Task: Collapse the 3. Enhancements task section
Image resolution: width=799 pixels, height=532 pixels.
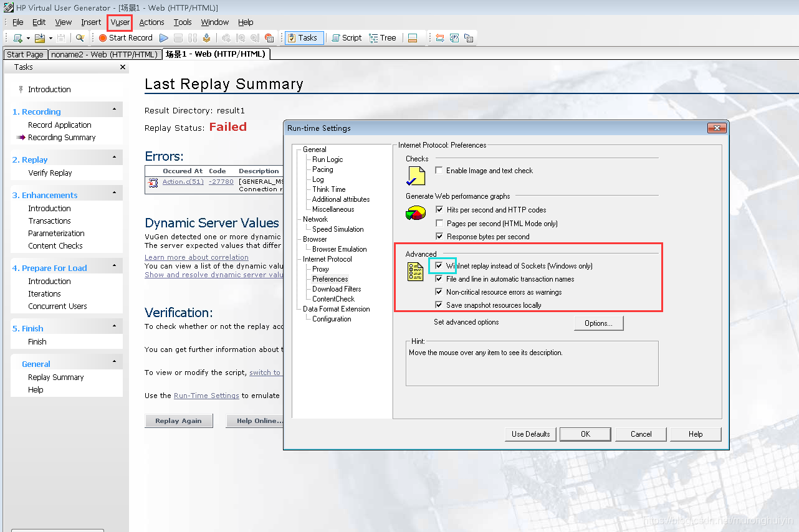Action: tap(115, 193)
